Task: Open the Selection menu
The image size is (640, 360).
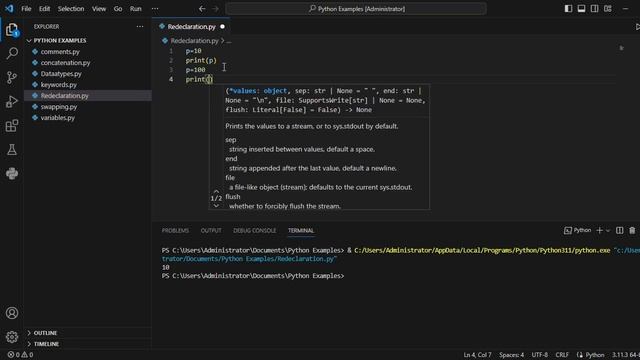Action: (71, 9)
